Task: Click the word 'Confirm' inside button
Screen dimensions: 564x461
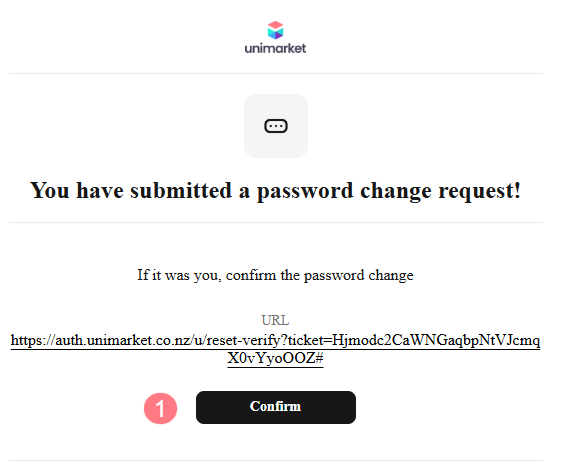Action: [276, 406]
